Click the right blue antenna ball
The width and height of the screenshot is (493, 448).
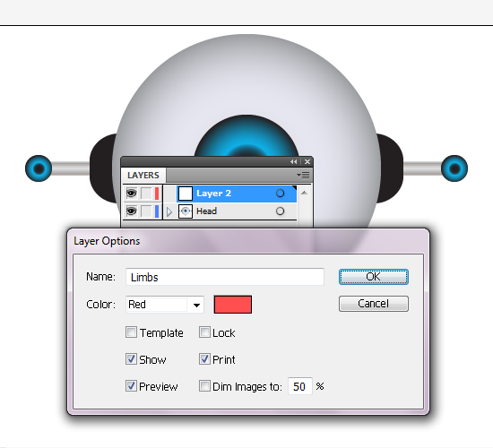tap(454, 168)
